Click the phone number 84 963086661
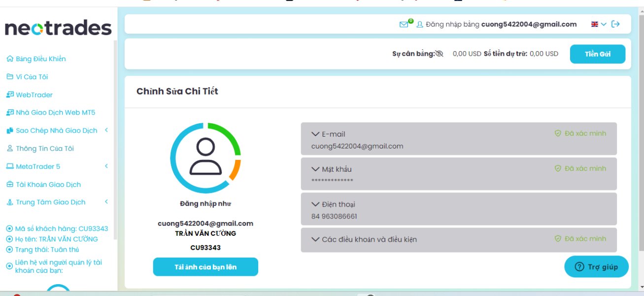Screen dimensions: 644x296 pyautogui.click(x=334, y=216)
